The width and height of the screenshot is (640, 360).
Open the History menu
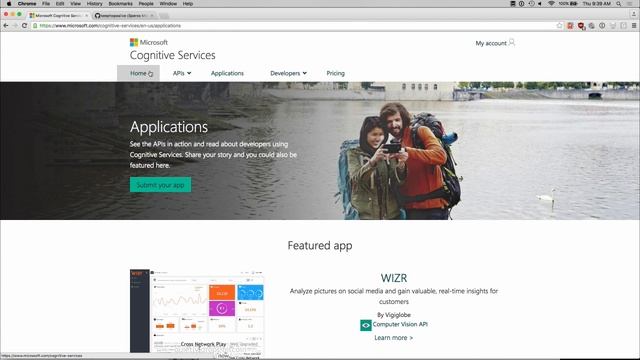coord(94,4)
